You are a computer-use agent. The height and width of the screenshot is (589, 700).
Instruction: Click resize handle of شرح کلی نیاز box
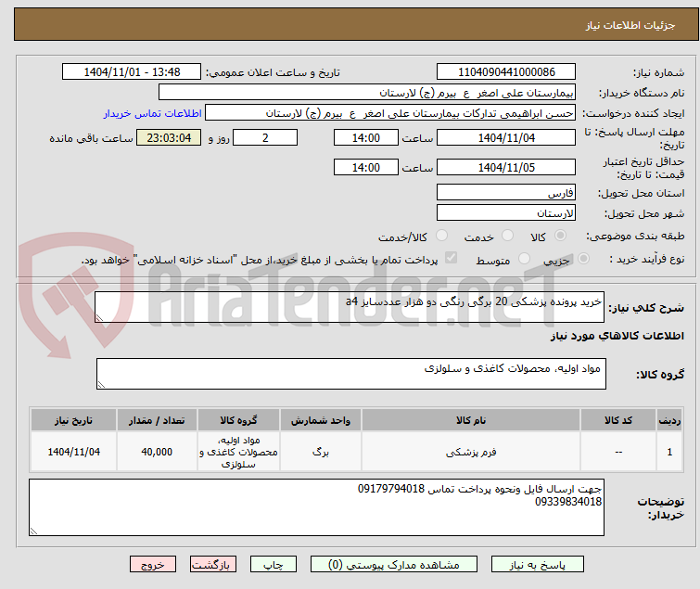pyautogui.click(x=99, y=318)
